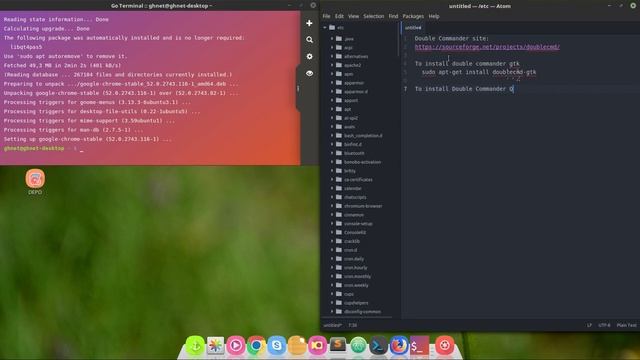Follow the sourceforge.net doublecmd link

click(x=487, y=47)
